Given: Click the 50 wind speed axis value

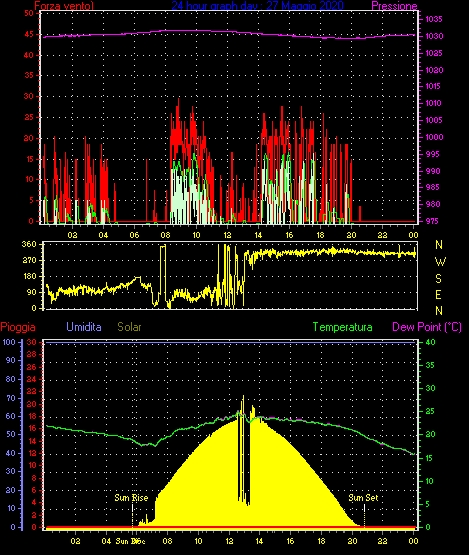Looking at the screenshot, I should 29,13.
